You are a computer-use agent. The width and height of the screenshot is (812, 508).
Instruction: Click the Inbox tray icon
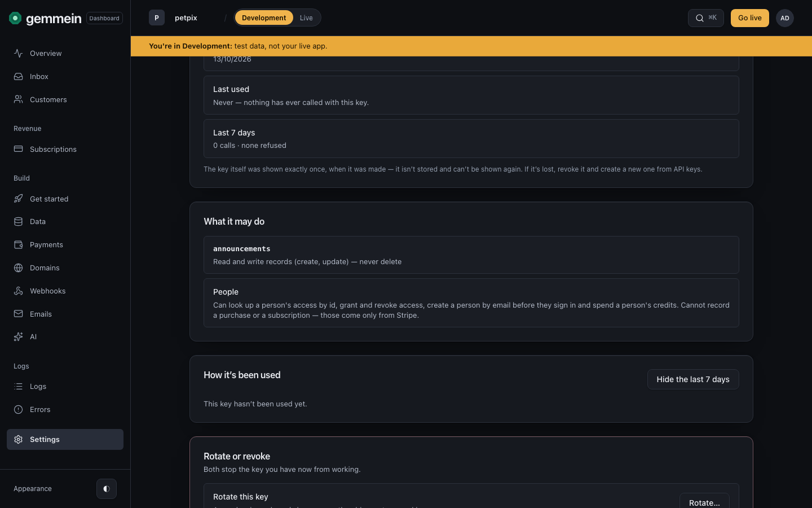(19, 76)
